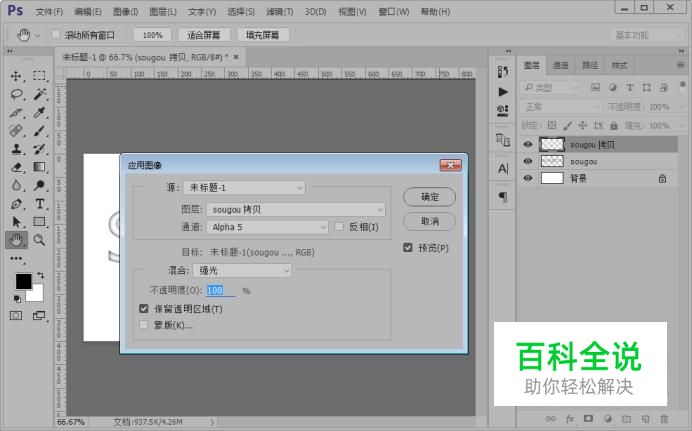Add a layer style fx

click(x=570, y=419)
